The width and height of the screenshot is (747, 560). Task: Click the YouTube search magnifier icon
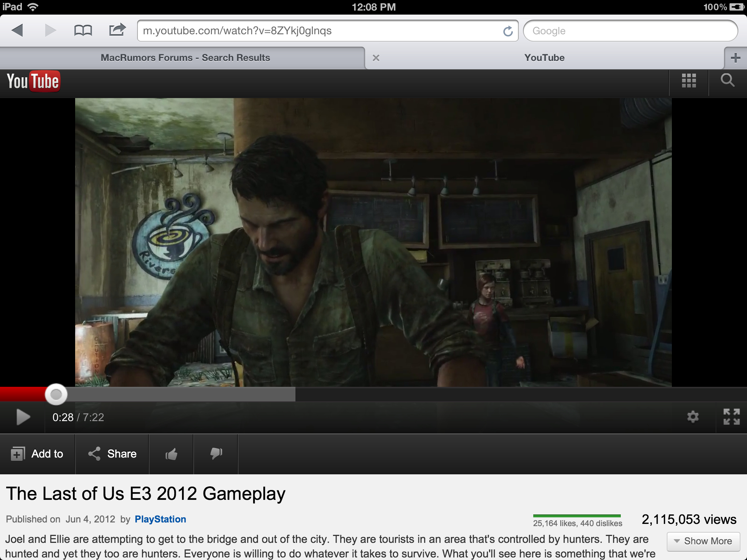[727, 80]
